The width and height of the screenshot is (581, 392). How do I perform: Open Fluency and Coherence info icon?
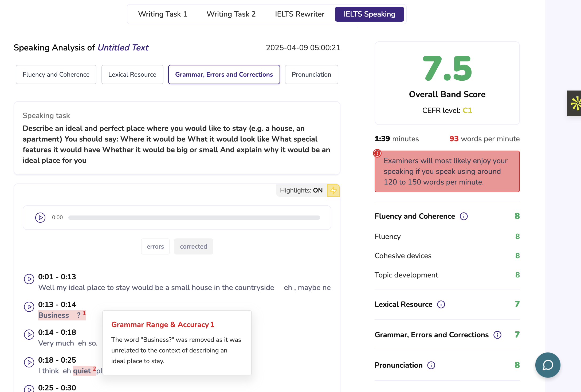tap(464, 216)
